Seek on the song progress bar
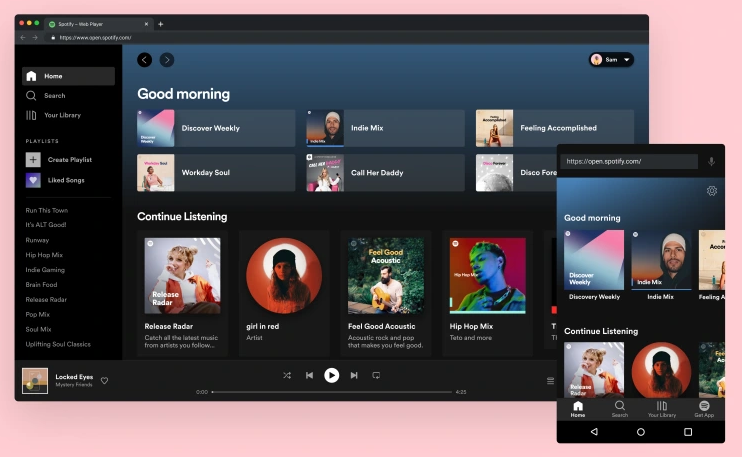 pos(332,392)
